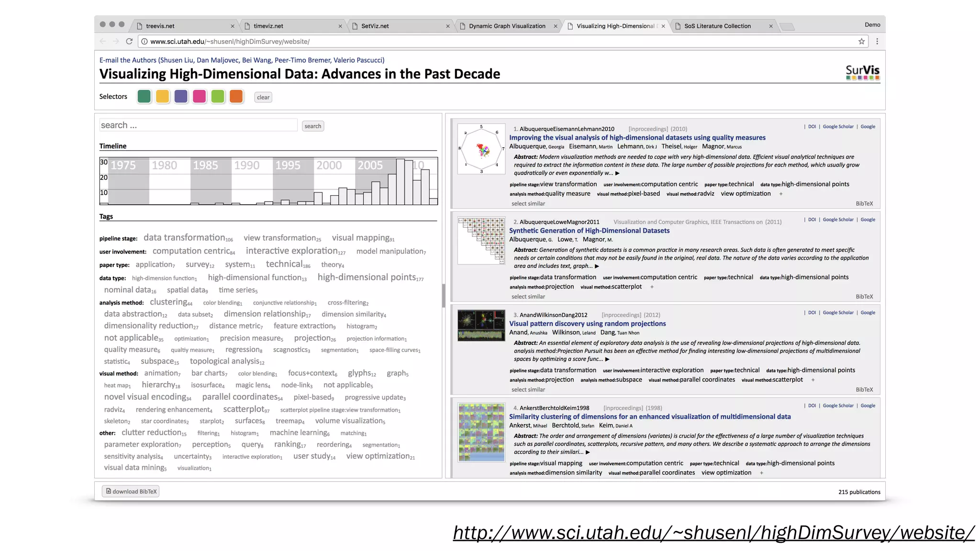Click the download BibTeX button
The height and width of the screenshot is (551, 980).
[131, 491]
